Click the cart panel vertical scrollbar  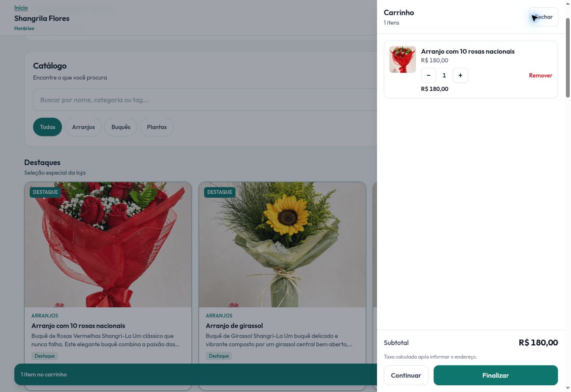(568, 57)
